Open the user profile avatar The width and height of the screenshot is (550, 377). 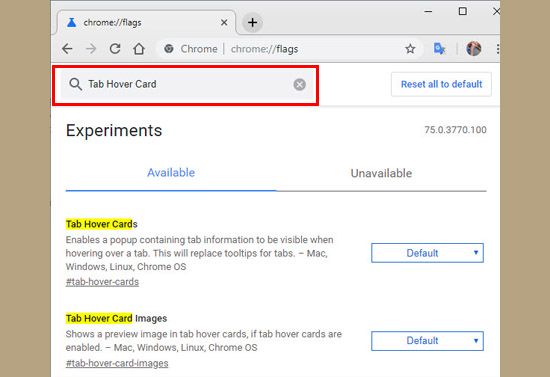pos(474,48)
